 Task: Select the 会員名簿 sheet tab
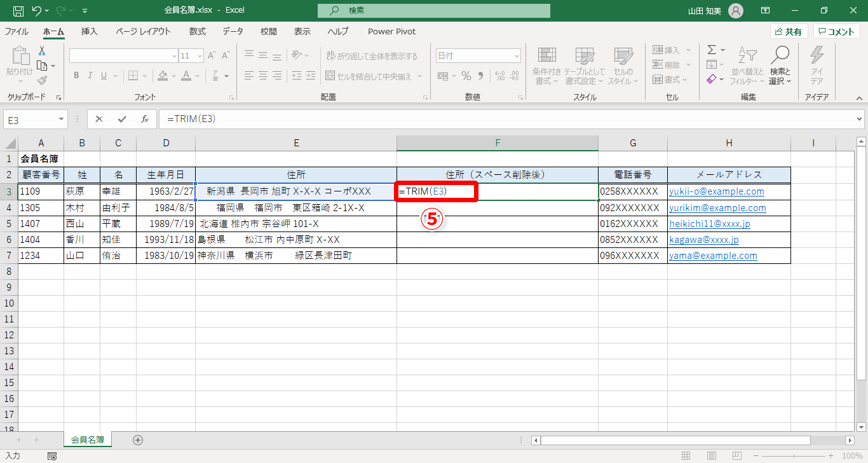tap(88, 439)
